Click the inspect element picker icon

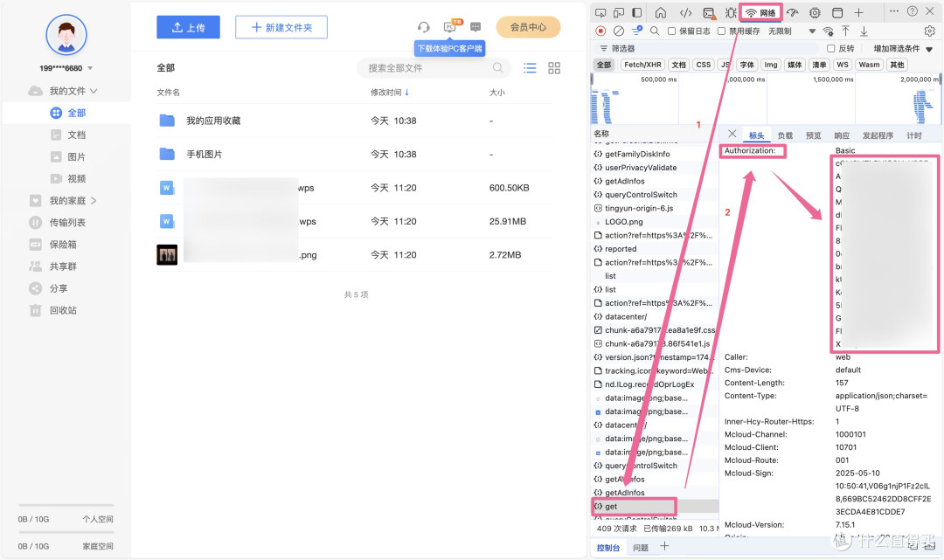(600, 12)
